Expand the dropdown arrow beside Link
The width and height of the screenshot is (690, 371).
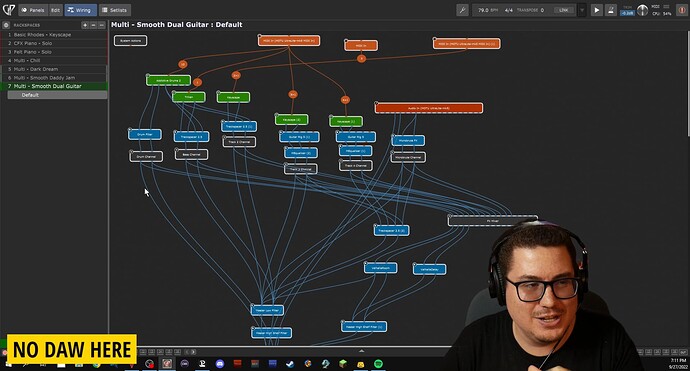[x=582, y=10]
